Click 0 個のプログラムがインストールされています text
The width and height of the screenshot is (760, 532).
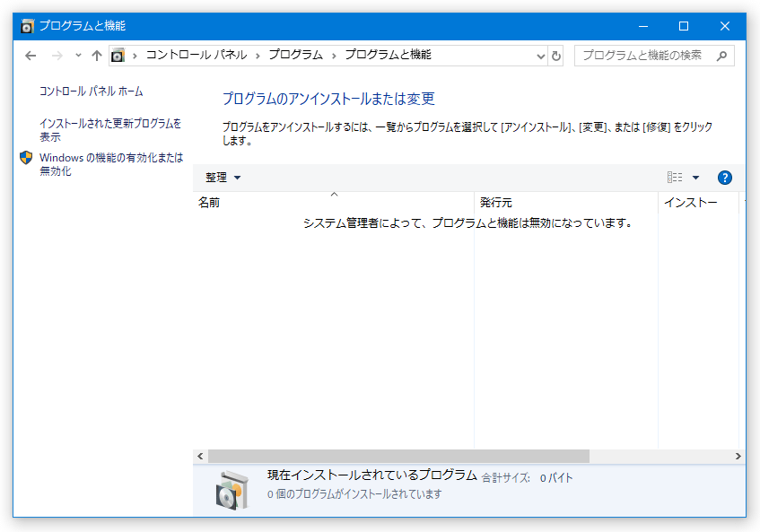pos(354,494)
